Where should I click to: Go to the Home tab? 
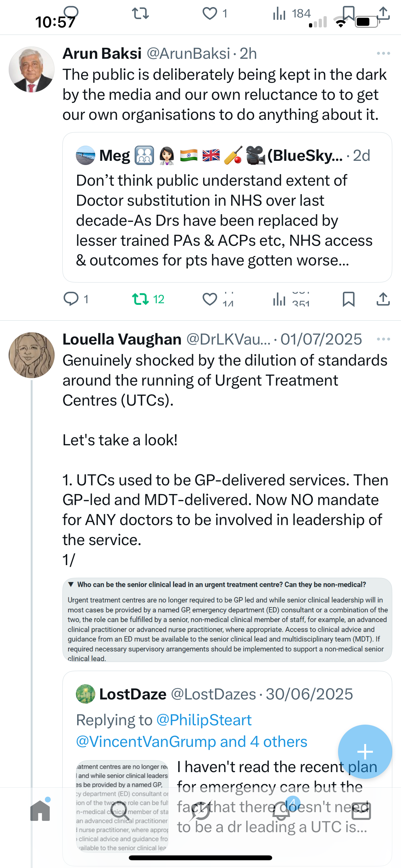click(40, 811)
